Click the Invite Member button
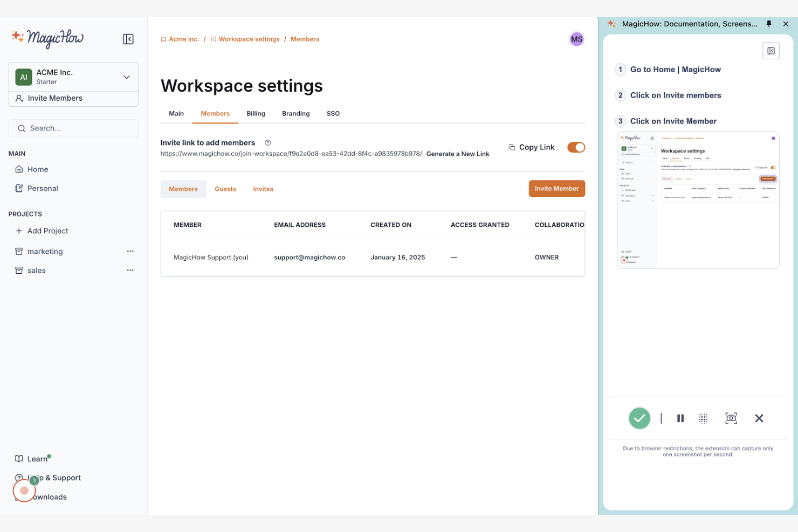The height and width of the screenshot is (532, 798). 556,188
